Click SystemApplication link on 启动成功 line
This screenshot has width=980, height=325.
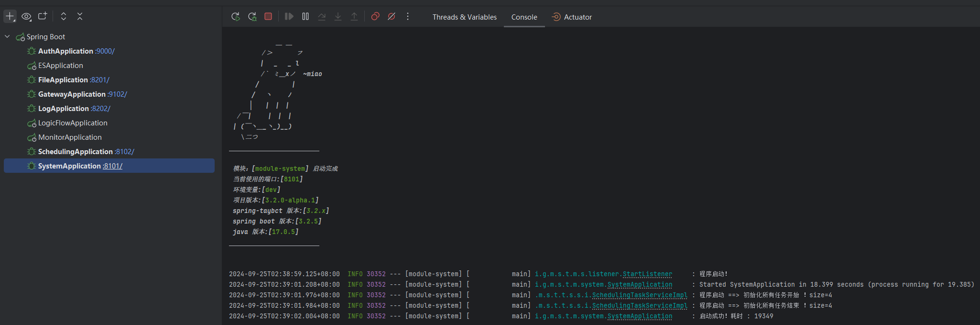coord(640,316)
